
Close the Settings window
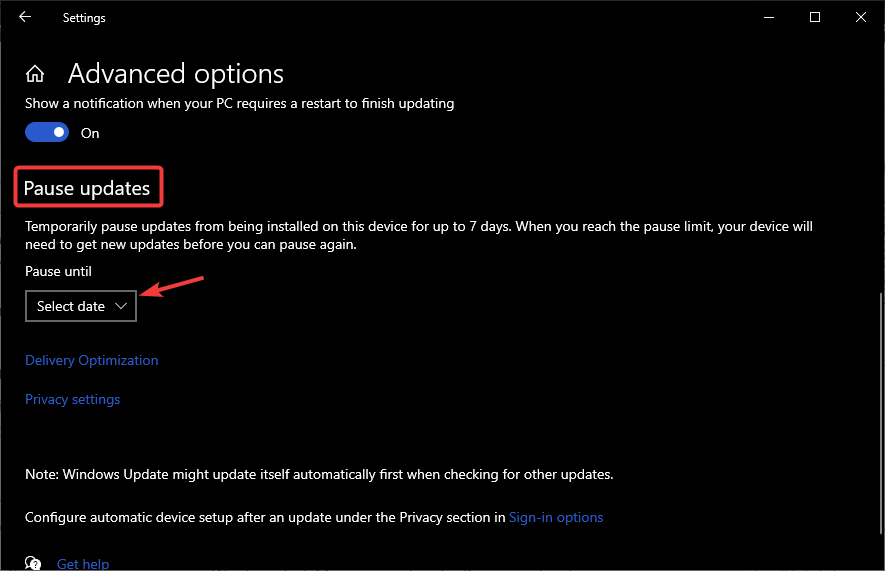click(861, 17)
